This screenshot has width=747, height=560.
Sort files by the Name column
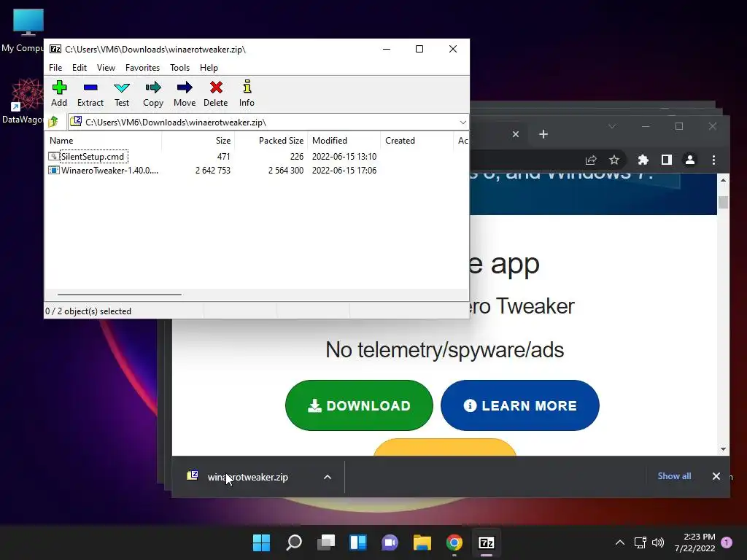[104, 141]
